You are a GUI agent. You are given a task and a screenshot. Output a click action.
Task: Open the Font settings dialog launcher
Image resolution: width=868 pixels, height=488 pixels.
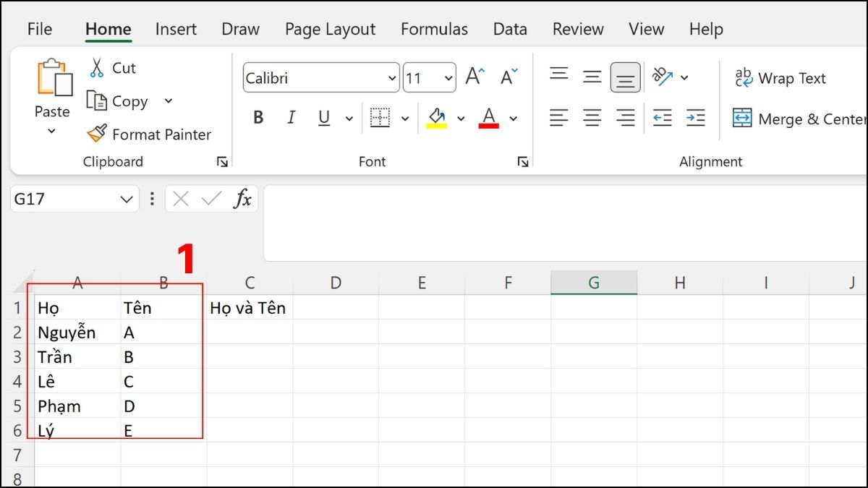coord(523,162)
